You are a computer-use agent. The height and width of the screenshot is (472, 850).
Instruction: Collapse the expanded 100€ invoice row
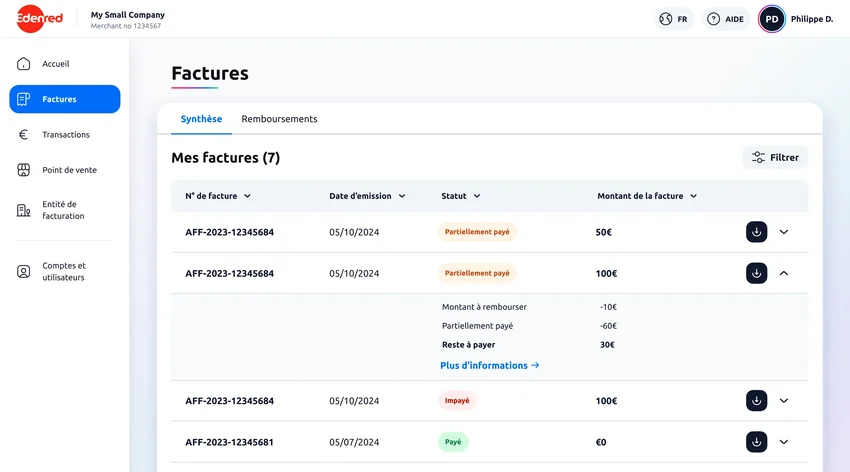coord(784,273)
